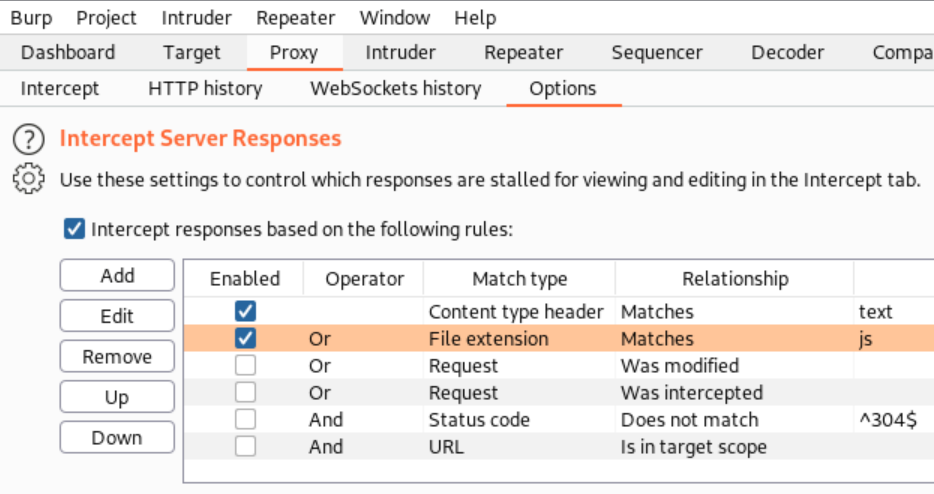
Task: Select the 'URL' match type cell
Action: coord(519,447)
